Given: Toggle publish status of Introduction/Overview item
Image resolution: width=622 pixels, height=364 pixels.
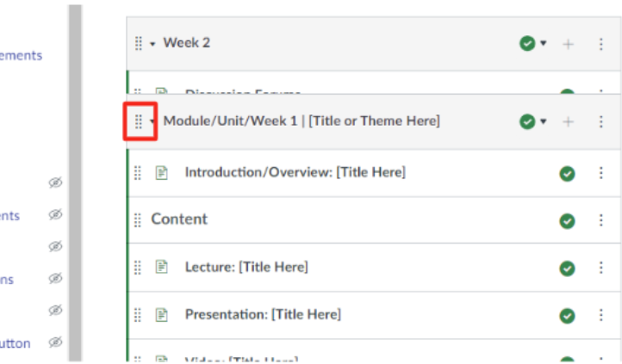Looking at the screenshot, I should (x=567, y=173).
